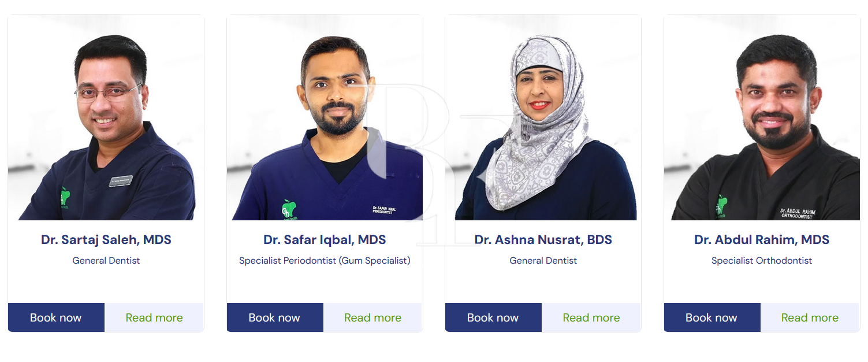Open Read more for Dr. Ashna Nusrat
The height and width of the screenshot is (362, 868).
591,317
